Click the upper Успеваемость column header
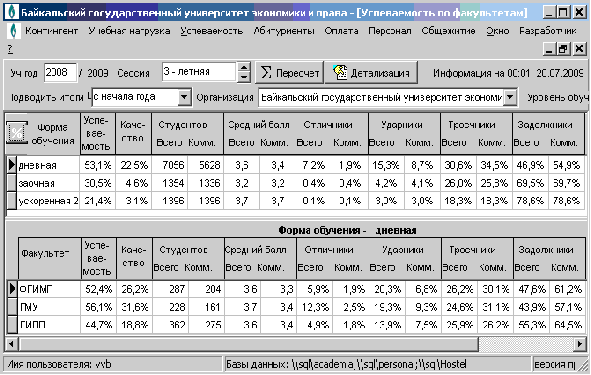 [98, 133]
